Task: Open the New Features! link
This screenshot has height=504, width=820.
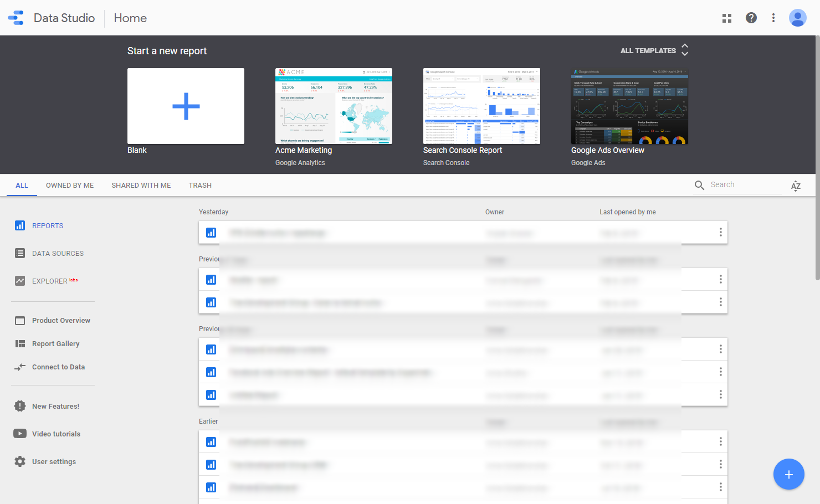Action: tap(55, 407)
